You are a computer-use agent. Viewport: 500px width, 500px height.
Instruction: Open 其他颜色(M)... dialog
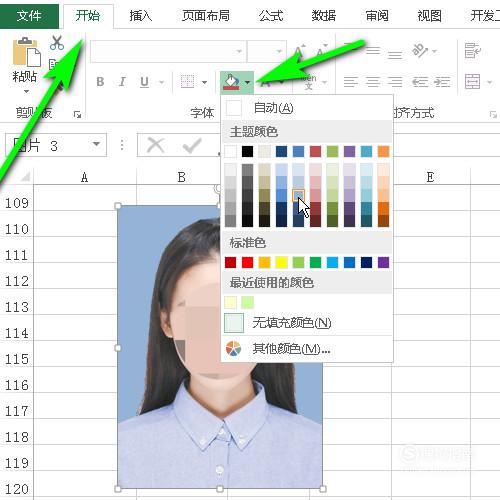point(307,349)
